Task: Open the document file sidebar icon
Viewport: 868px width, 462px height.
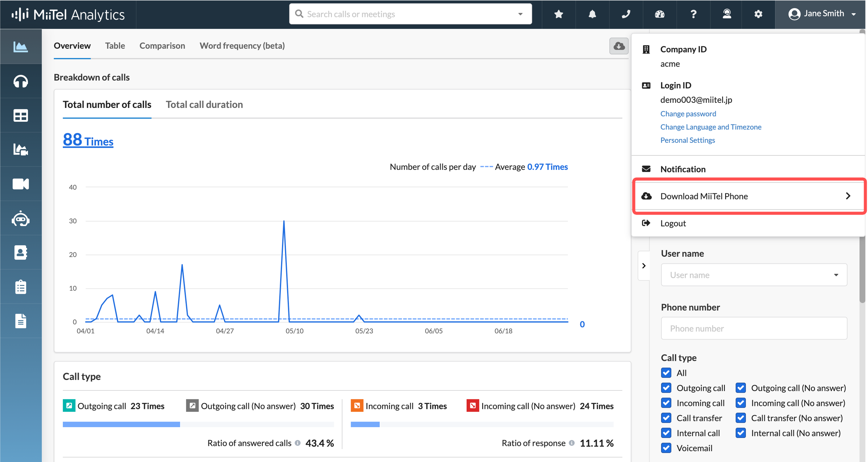Action: [21, 321]
